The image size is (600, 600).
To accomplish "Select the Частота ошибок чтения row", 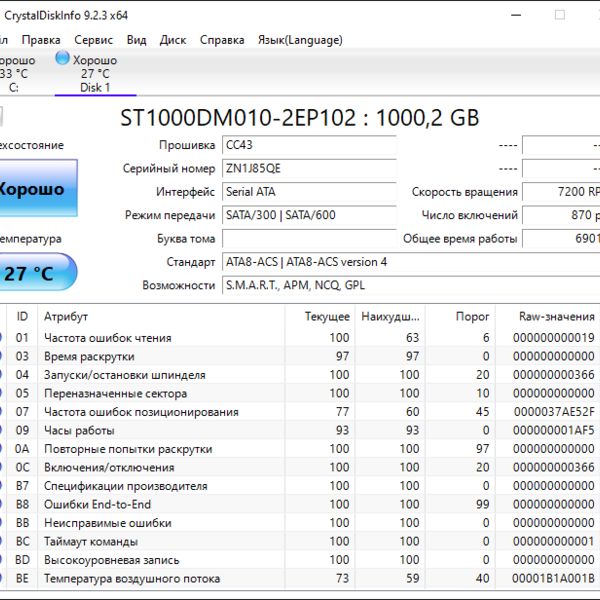I will point(300,338).
